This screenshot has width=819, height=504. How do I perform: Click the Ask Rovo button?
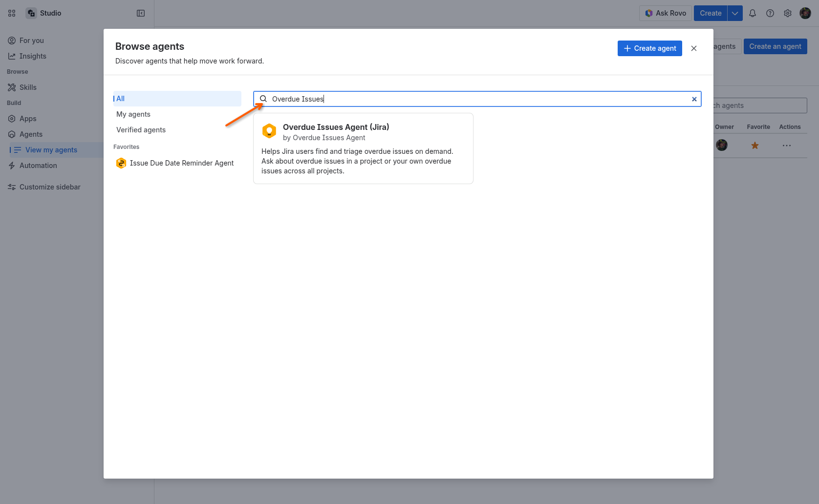666,13
